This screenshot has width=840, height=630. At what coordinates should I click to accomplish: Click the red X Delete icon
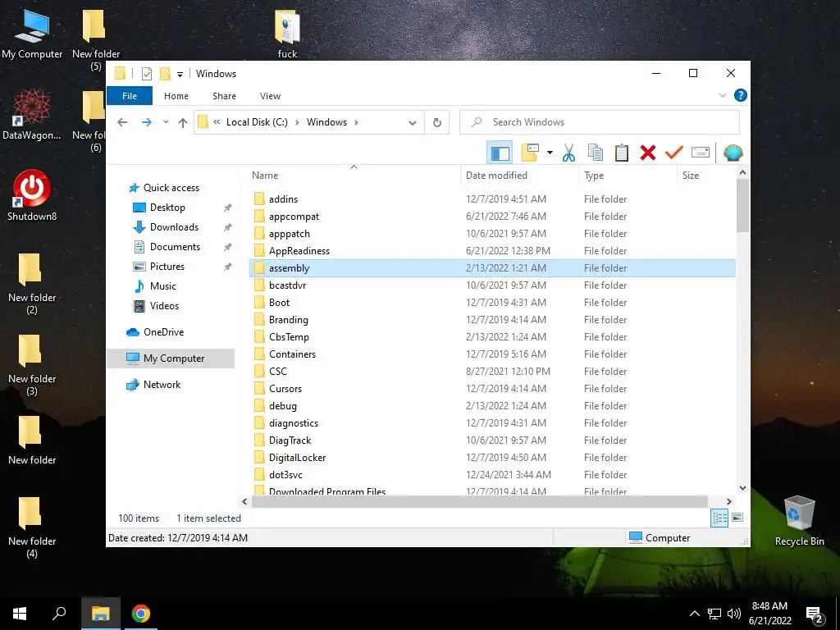coord(648,153)
